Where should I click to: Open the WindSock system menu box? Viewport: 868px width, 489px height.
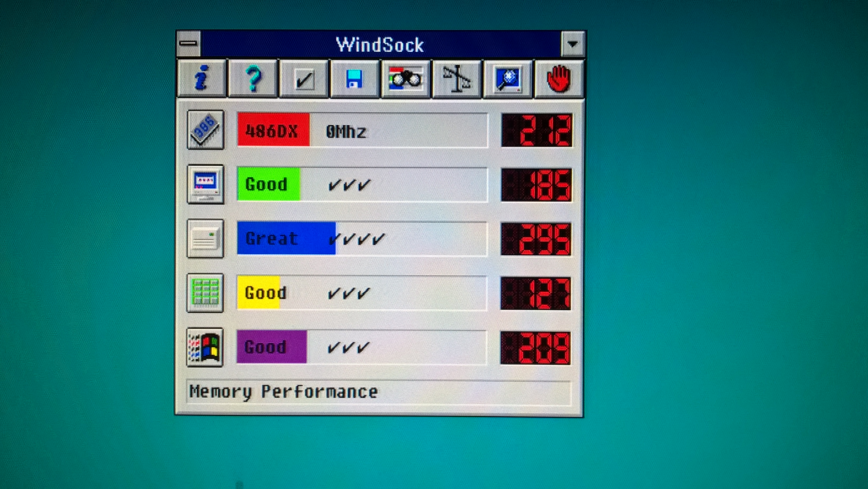[x=189, y=43]
